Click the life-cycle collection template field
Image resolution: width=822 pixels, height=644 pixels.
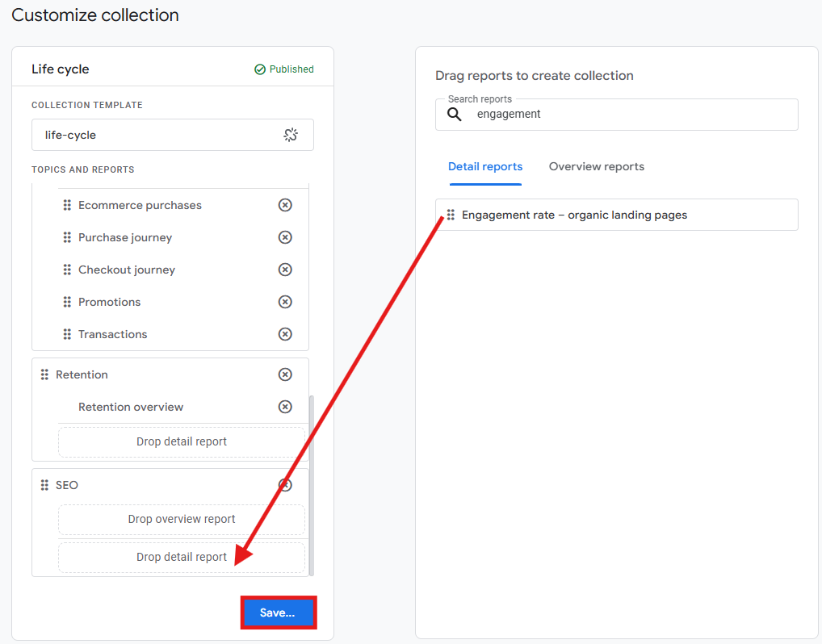(x=173, y=136)
